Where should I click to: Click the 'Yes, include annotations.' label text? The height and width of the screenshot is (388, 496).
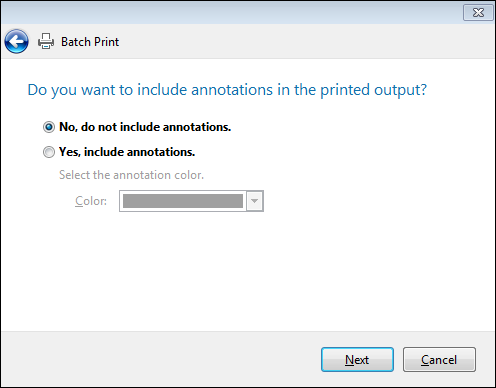[127, 152]
